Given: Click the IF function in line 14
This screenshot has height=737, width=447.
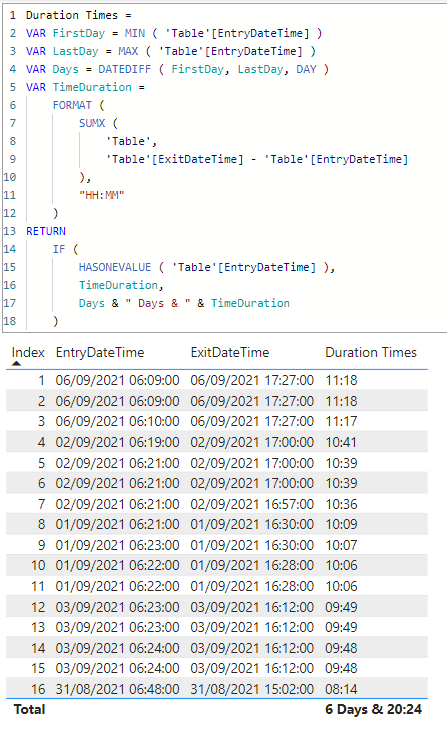Looking at the screenshot, I should [x=59, y=249].
